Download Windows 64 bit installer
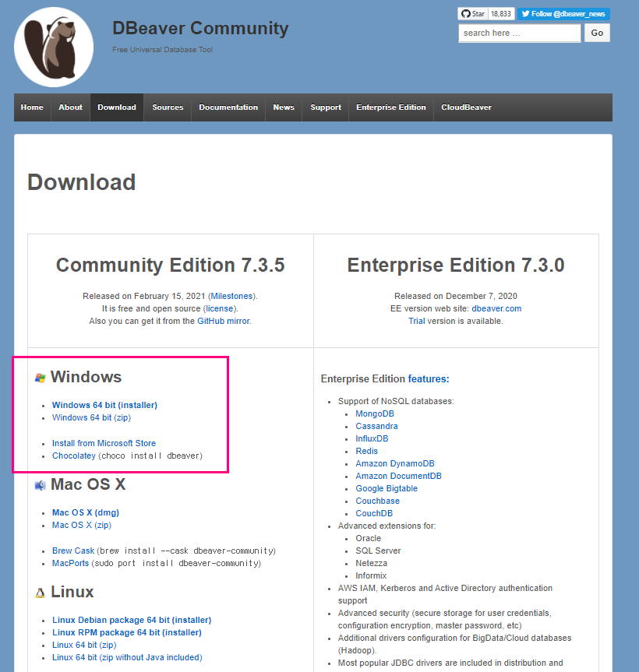The image size is (639, 672). (x=104, y=405)
